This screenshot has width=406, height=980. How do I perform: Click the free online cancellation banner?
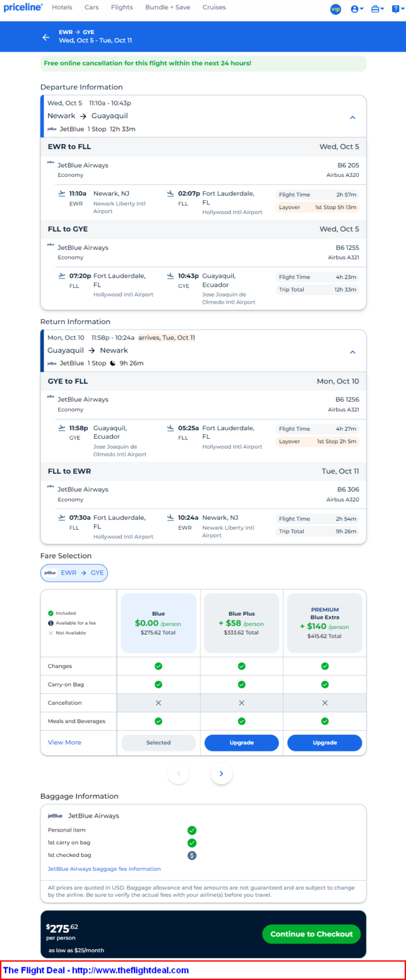click(204, 64)
